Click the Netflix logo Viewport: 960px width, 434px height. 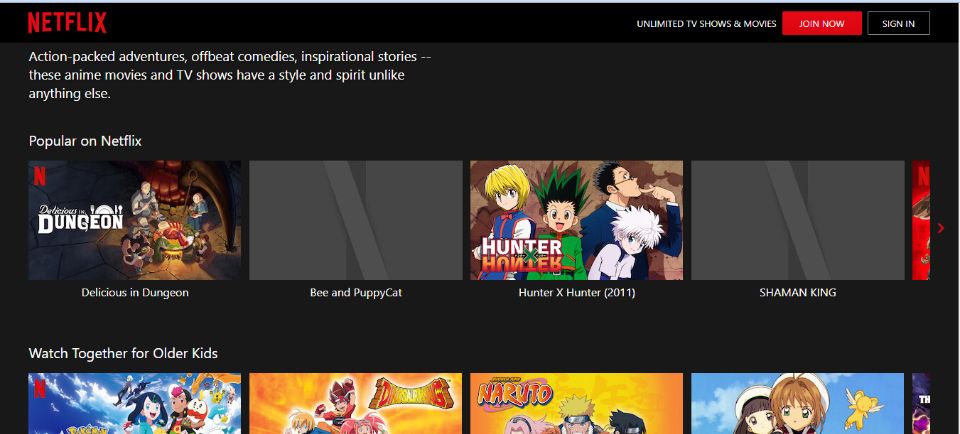pos(67,23)
